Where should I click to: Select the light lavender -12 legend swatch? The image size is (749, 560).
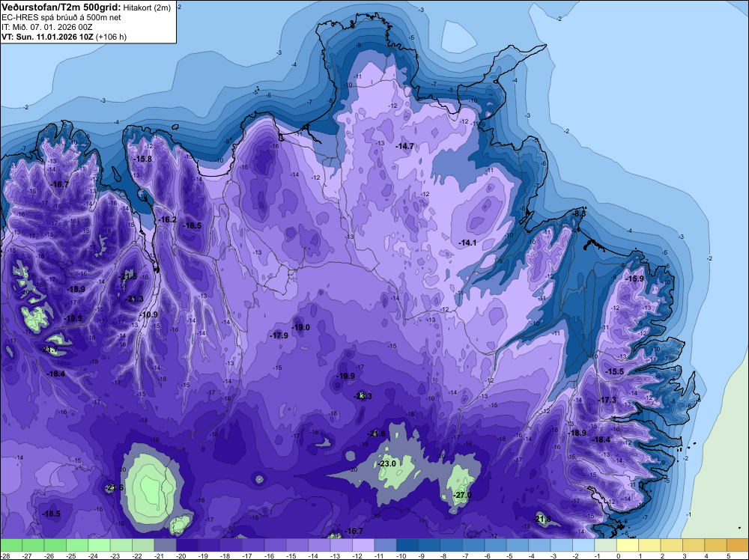(x=363, y=546)
